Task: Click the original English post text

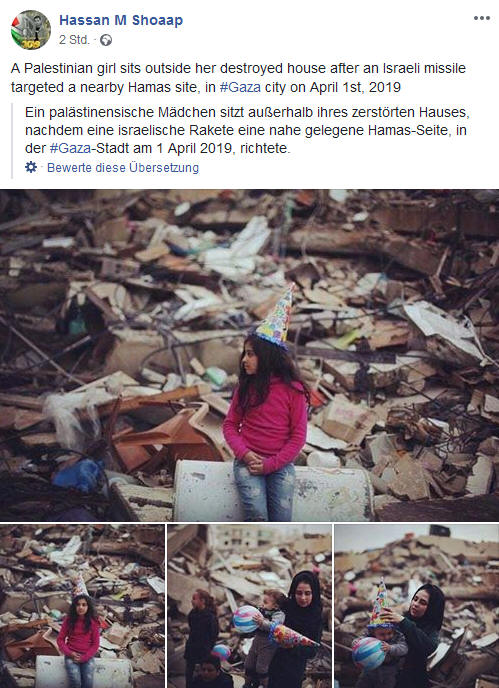Action: point(238,78)
